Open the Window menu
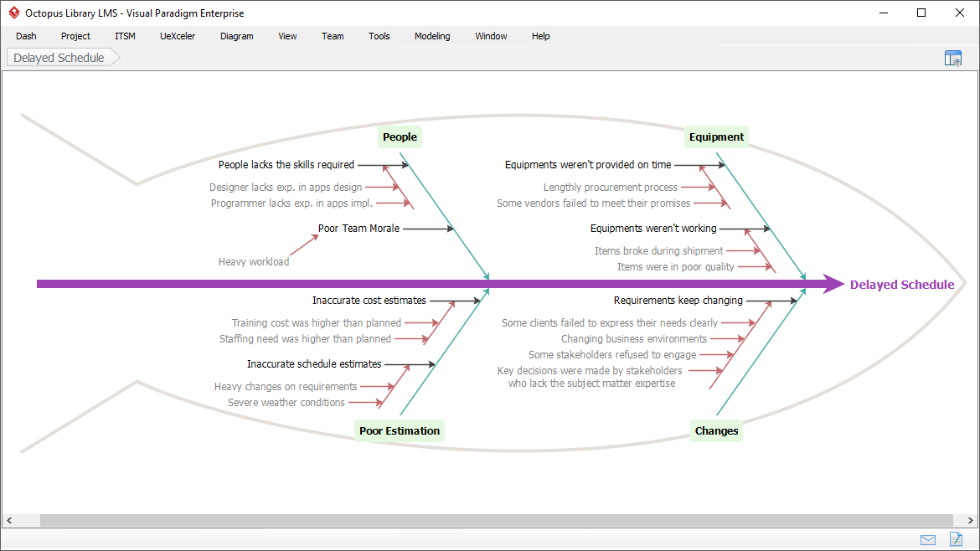Image resolution: width=980 pixels, height=551 pixels. (x=491, y=36)
